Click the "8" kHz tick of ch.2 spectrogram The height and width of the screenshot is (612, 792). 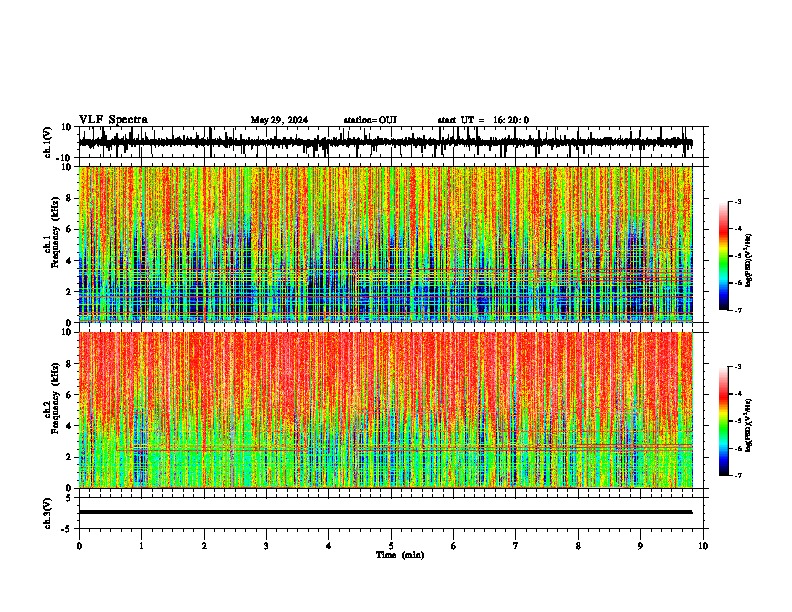[x=69, y=364]
